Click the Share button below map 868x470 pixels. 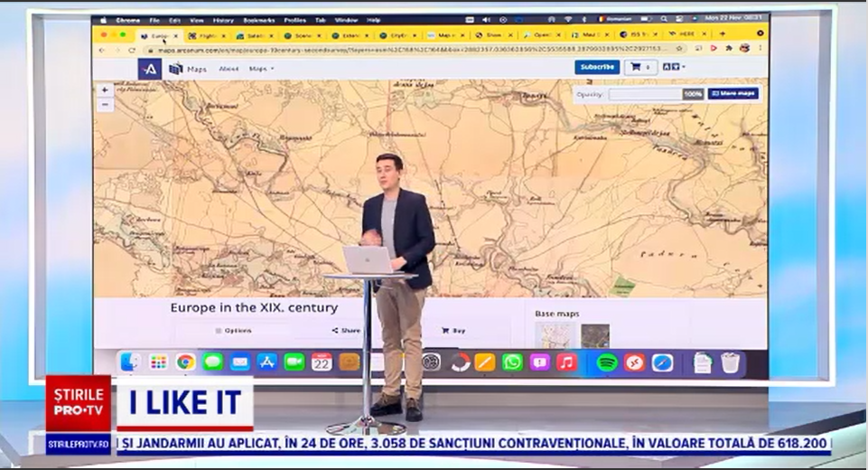[x=346, y=331]
